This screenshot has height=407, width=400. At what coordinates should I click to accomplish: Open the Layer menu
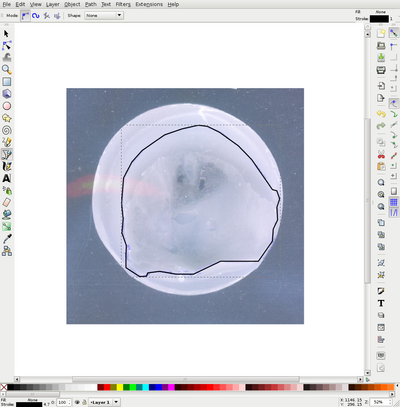coord(53,4)
